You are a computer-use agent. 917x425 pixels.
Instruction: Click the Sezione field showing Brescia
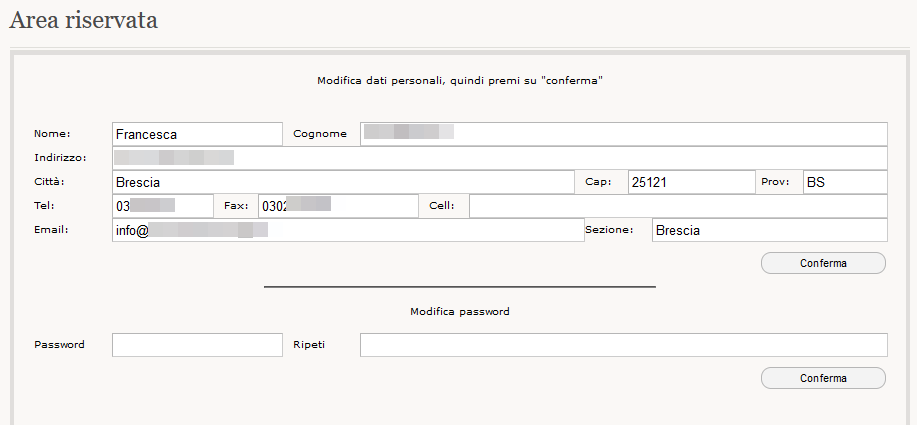(768, 230)
